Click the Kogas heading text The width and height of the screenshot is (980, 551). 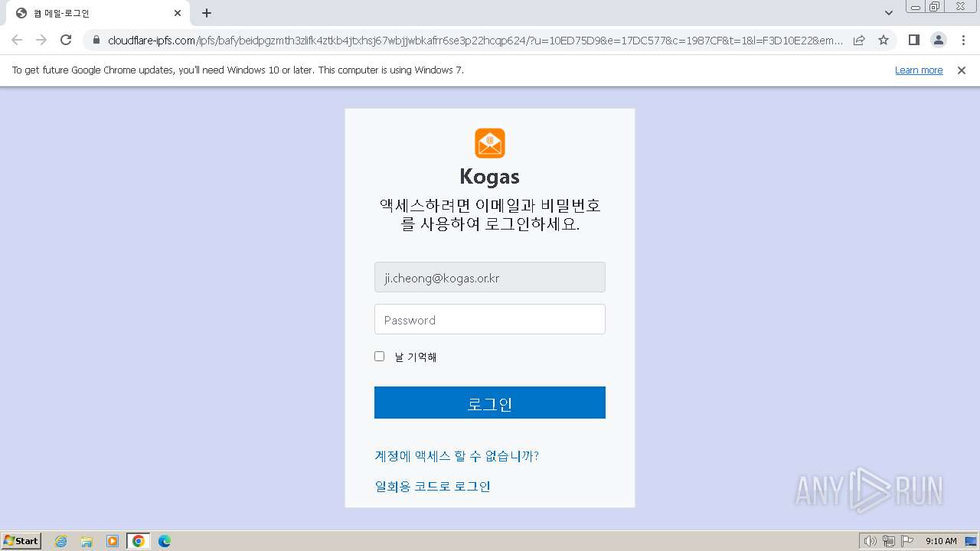[490, 176]
